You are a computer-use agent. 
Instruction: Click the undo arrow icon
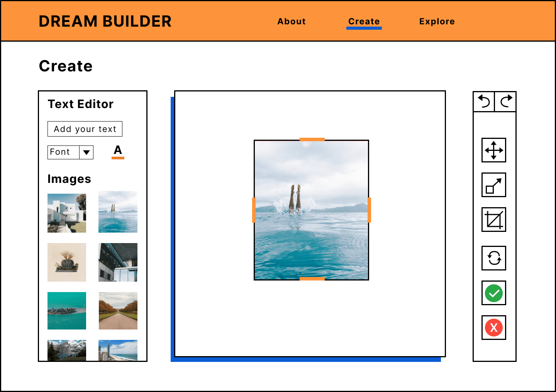484,102
